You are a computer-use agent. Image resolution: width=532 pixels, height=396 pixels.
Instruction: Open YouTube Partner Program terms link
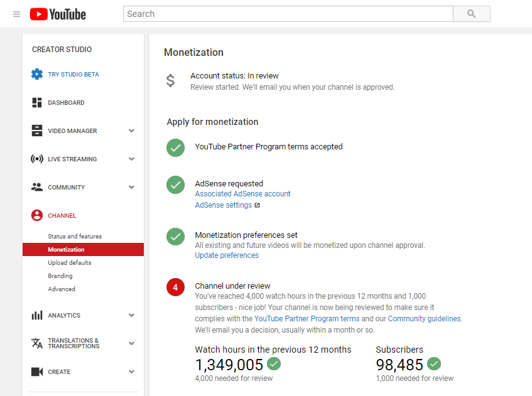[x=307, y=319]
